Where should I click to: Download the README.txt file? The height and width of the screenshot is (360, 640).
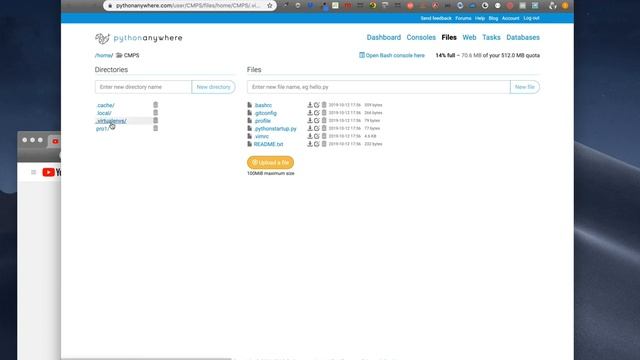click(x=310, y=144)
